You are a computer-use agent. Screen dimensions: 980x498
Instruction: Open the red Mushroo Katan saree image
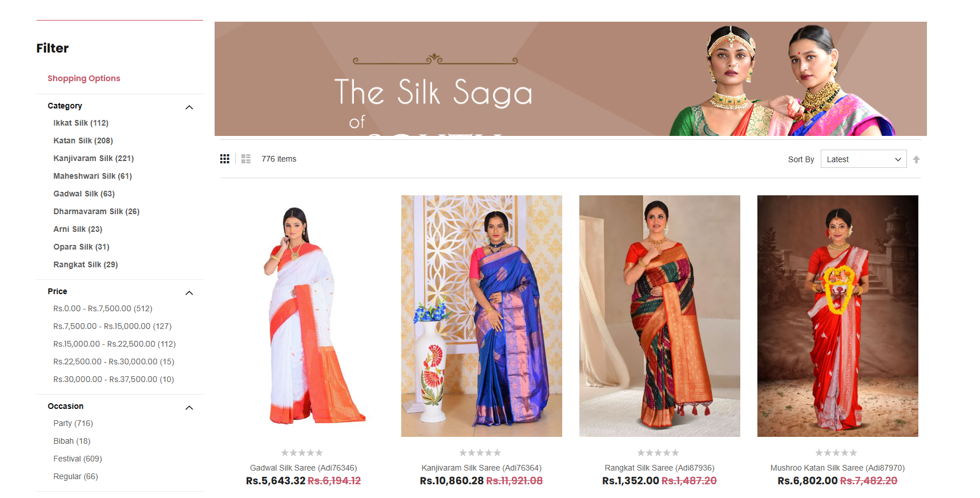(838, 316)
